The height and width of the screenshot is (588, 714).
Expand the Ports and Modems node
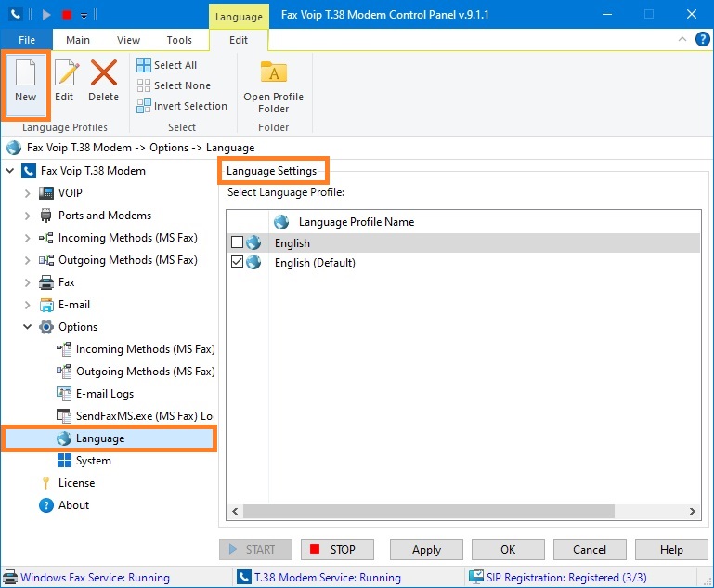click(x=27, y=216)
